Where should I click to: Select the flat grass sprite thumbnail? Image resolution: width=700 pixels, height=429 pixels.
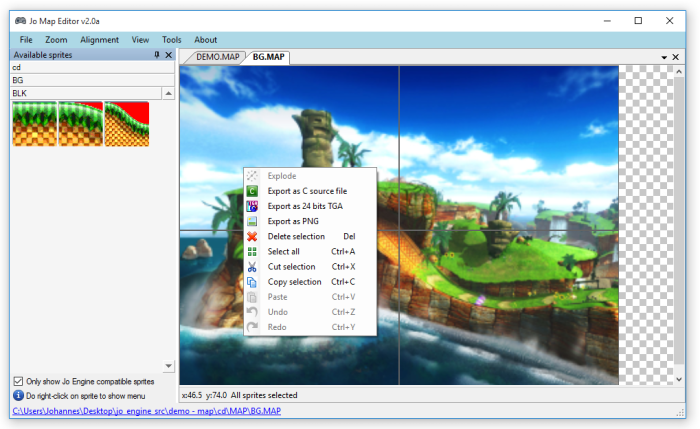[x=35, y=124]
